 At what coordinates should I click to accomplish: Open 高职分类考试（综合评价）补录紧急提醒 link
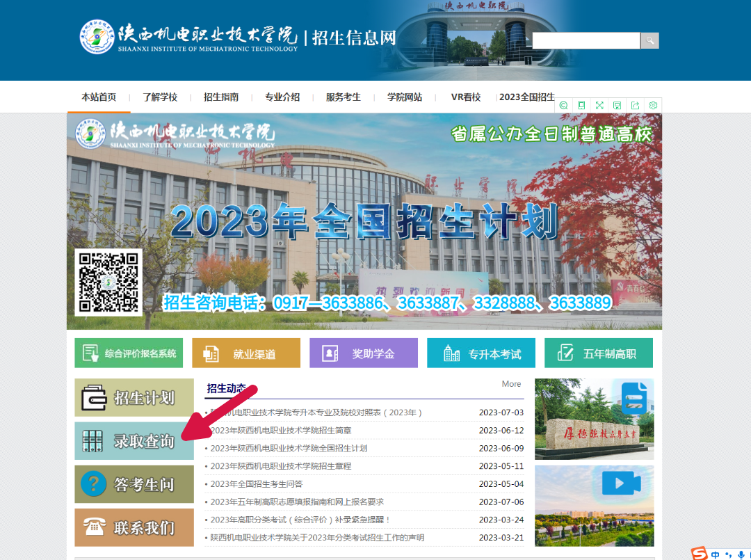click(300, 520)
